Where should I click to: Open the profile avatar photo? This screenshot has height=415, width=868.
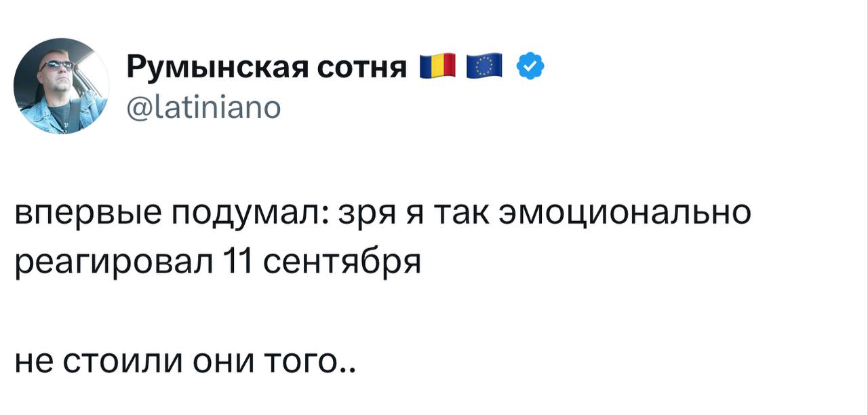[62, 87]
